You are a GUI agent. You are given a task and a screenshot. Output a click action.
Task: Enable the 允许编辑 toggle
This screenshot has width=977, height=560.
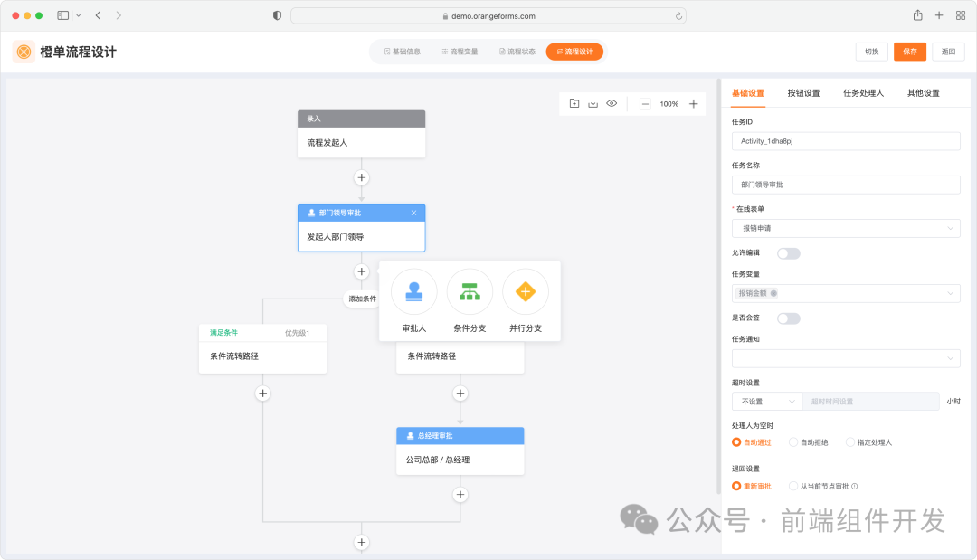[x=788, y=253]
